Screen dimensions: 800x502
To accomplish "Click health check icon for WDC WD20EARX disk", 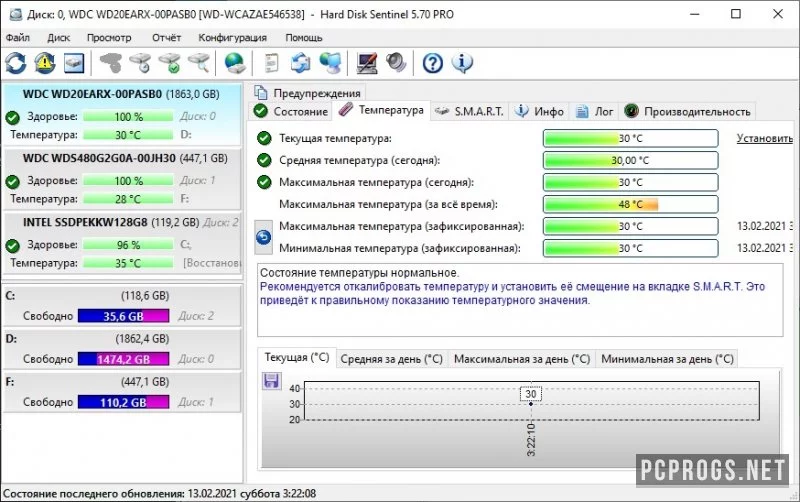I will [x=12, y=118].
